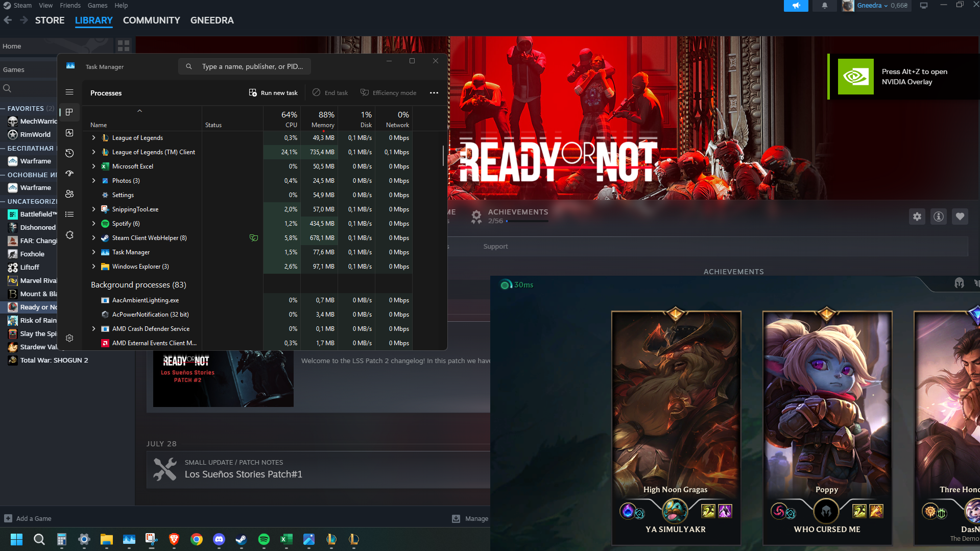Toggle Ready or Not favorite heart
Image resolution: width=980 pixels, height=551 pixels.
click(x=960, y=217)
